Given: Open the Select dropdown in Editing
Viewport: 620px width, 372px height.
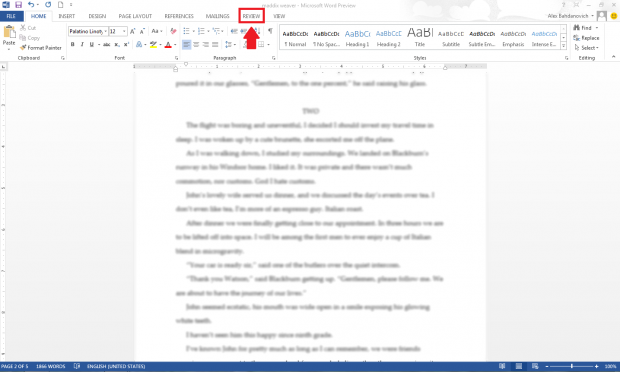Looking at the screenshot, I should [x=587, y=47].
